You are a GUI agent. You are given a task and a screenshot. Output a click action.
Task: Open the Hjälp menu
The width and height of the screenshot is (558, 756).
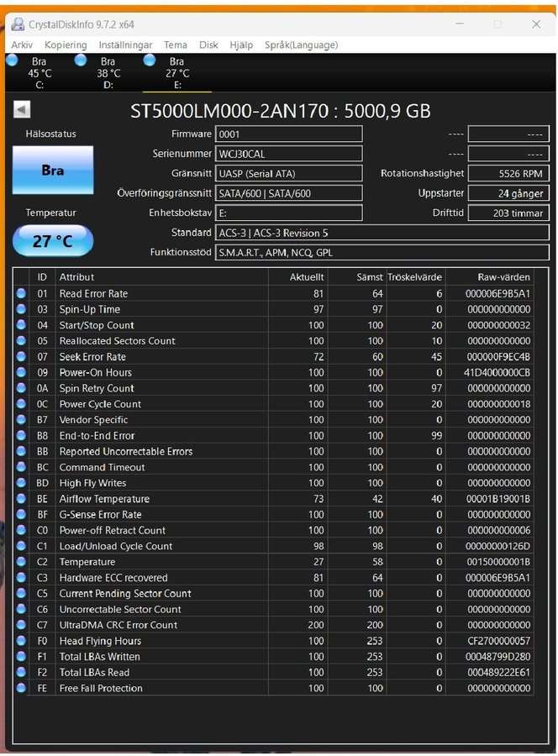pos(241,45)
